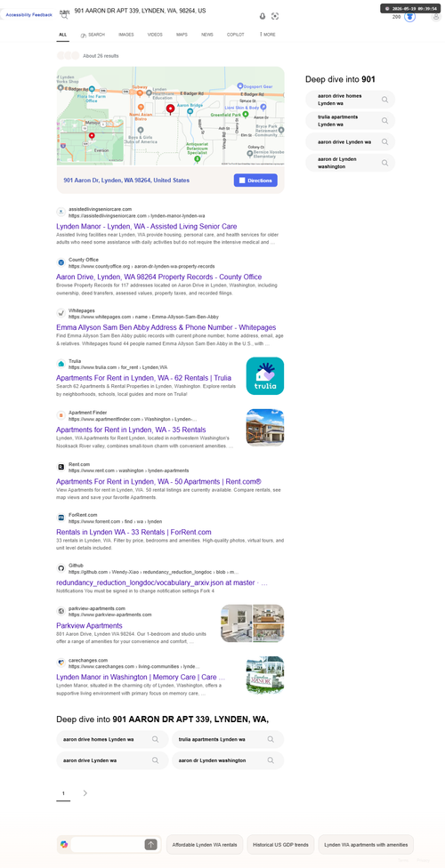Click the Apartment Finder house thumbnail
This screenshot has width=445, height=868.
[x=265, y=428]
